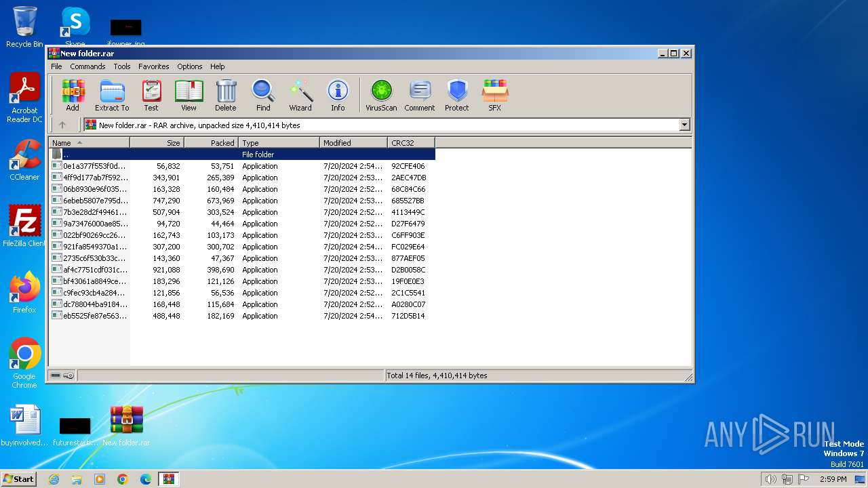
Task: Sort by the Type column header
Action: pyautogui.click(x=279, y=142)
